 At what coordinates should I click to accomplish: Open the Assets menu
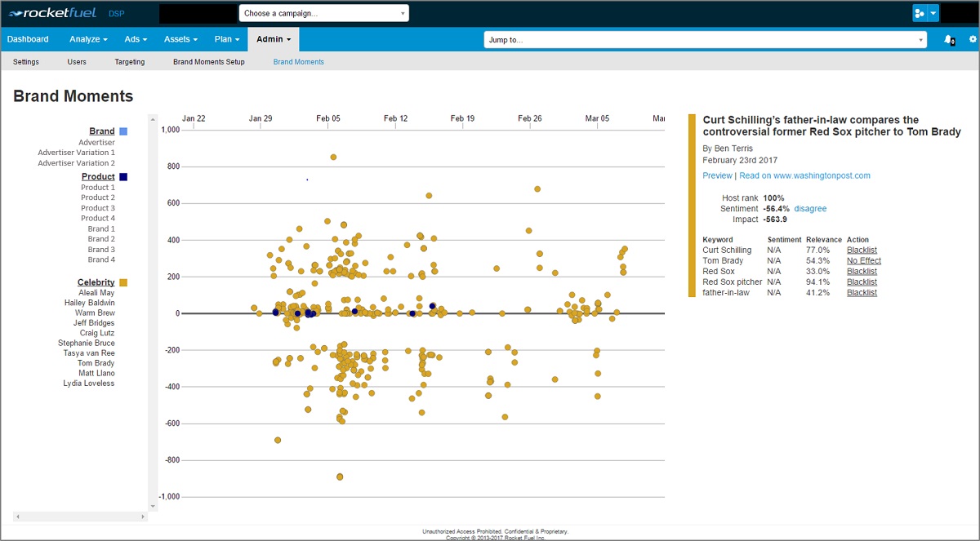[180, 39]
